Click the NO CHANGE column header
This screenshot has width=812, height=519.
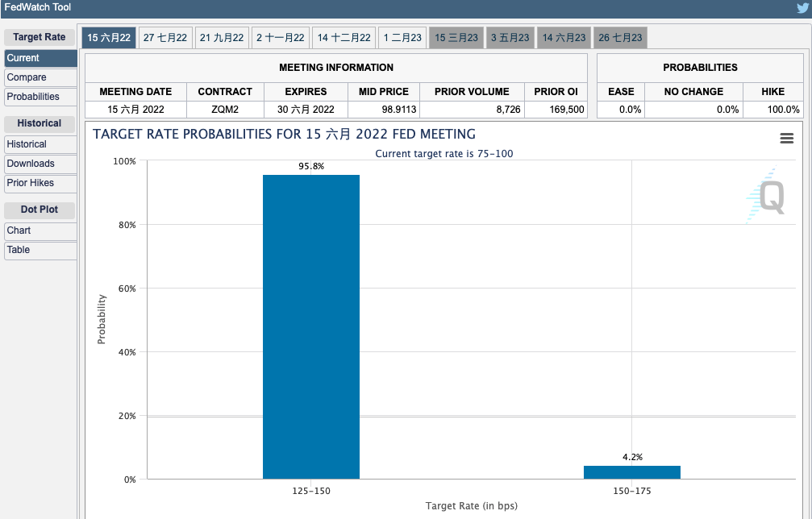click(694, 92)
